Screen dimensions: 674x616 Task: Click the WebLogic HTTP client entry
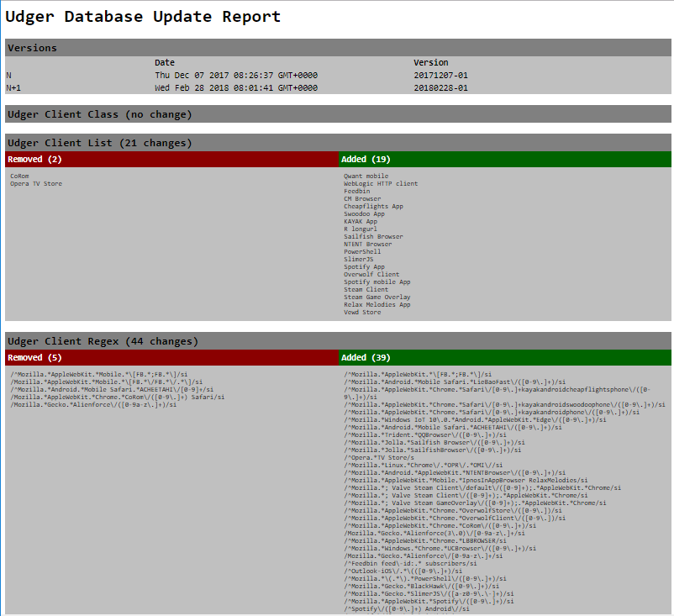coord(380,183)
